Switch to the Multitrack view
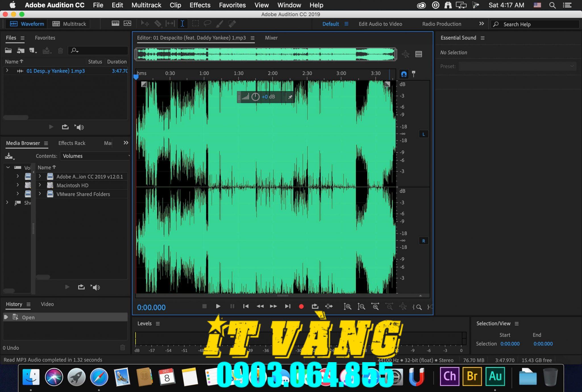 [x=69, y=24]
